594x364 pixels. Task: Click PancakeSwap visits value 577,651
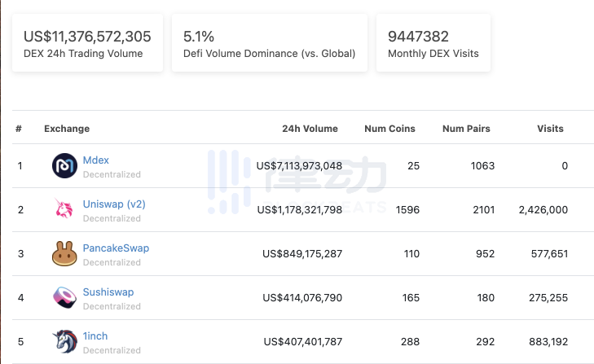[x=549, y=253]
